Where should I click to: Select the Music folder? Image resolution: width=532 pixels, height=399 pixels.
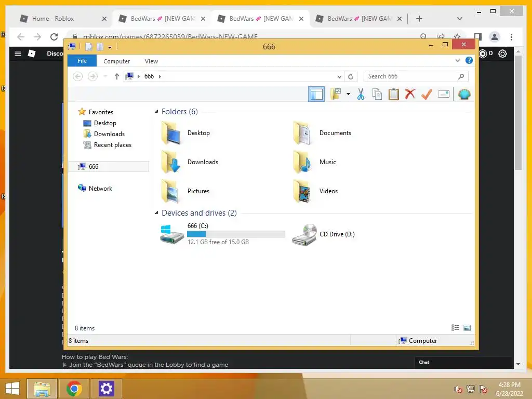click(x=314, y=162)
